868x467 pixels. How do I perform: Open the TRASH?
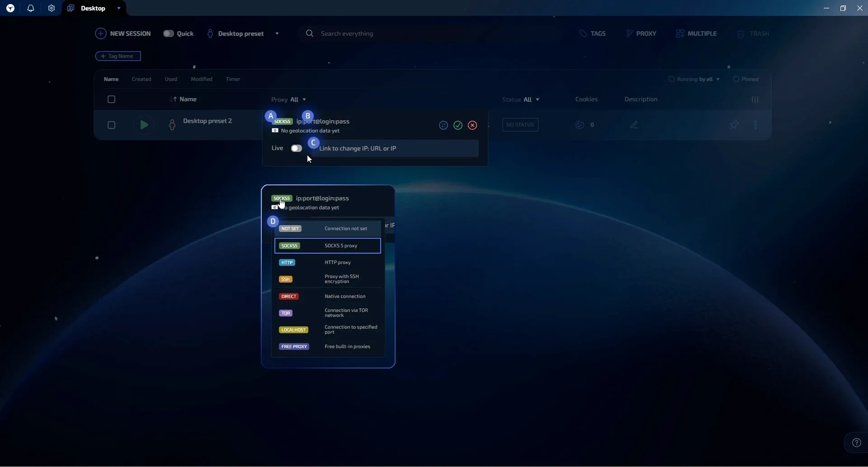click(754, 33)
